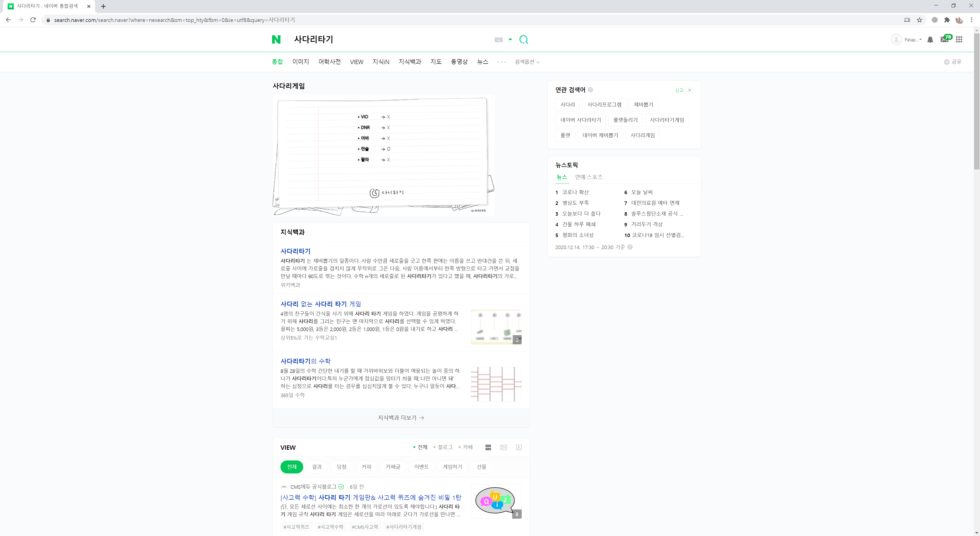
Task: Select the 이벤트 chip
Action: pos(422,467)
